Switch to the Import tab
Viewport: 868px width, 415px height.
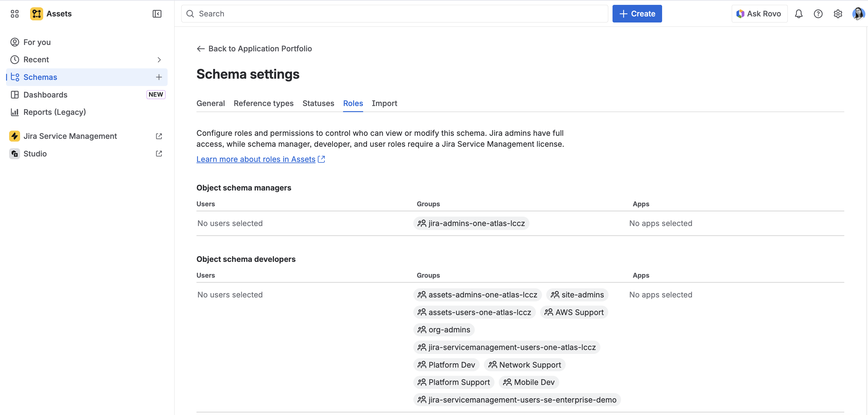click(x=384, y=103)
